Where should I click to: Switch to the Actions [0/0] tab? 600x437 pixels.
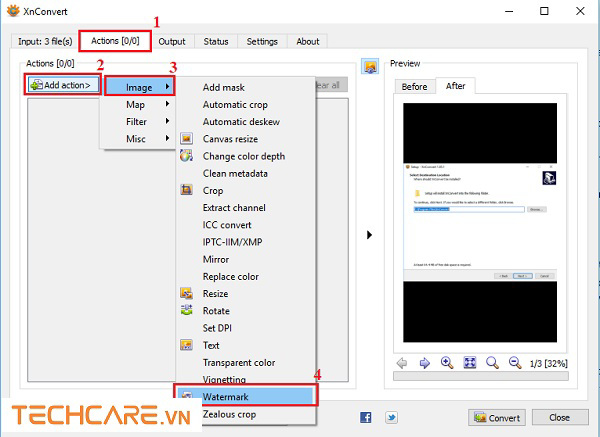pyautogui.click(x=115, y=41)
